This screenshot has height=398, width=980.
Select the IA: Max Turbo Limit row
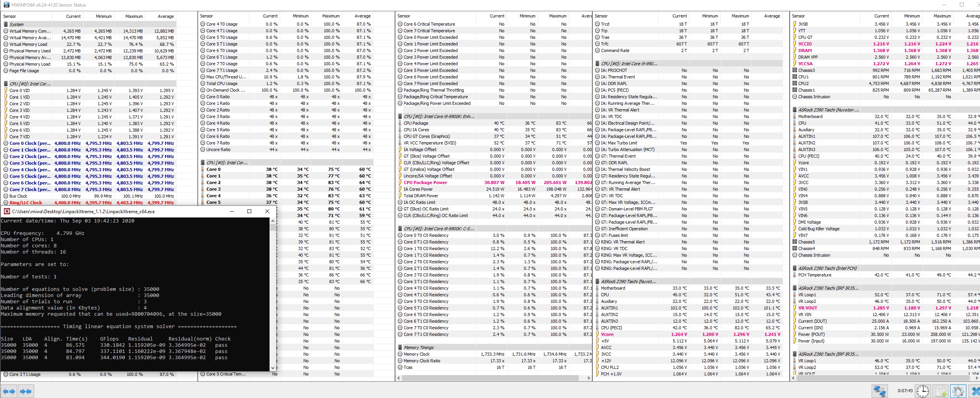688,143
